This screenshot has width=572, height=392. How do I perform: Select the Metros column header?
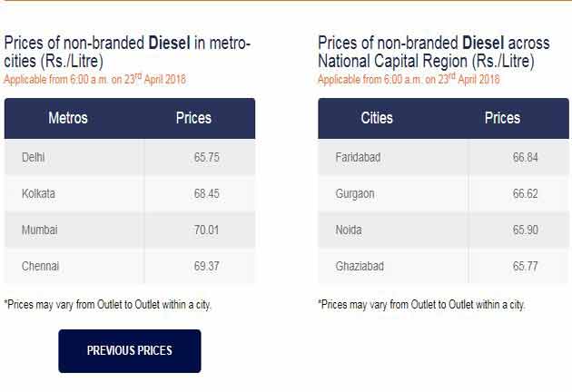pyautogui.click(x=68, y=118)
